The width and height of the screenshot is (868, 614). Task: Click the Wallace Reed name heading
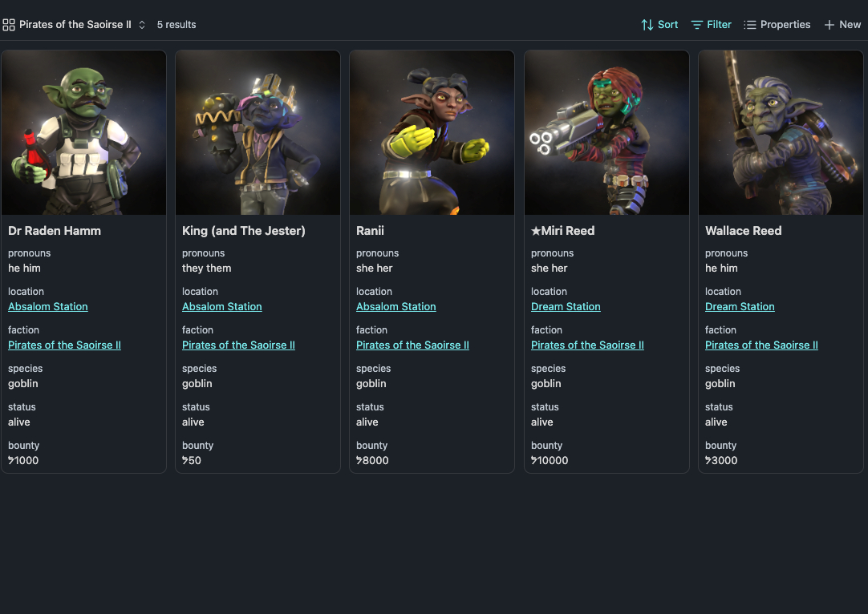coord(743,231)
